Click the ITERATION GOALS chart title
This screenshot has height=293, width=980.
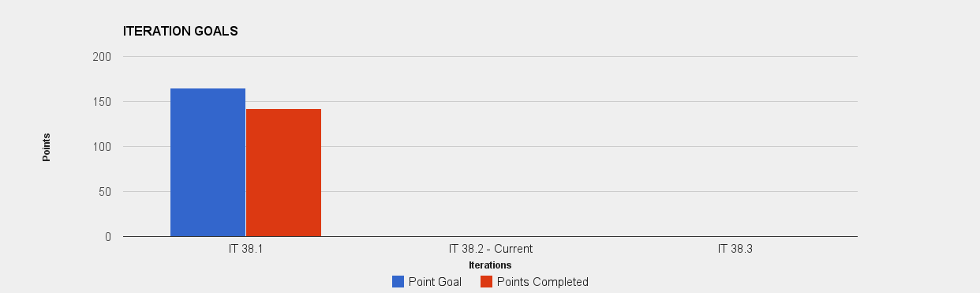pos(181,32)
